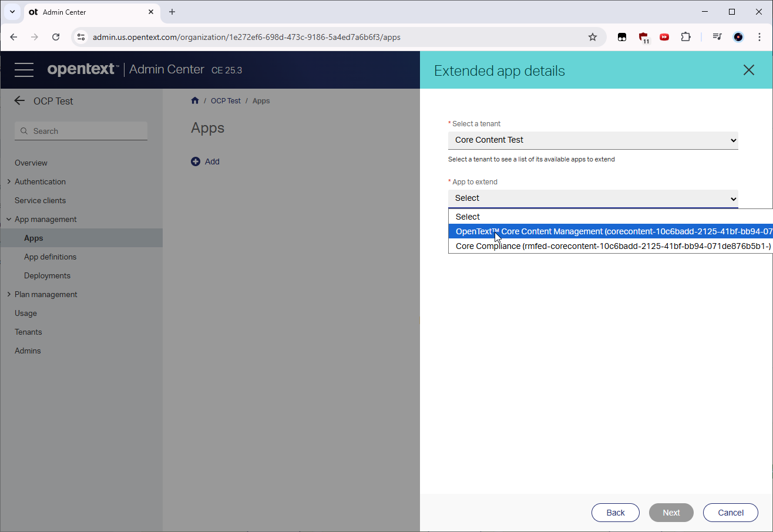773x532 pixels.
Task: Go back using the OCP Test arrow
Action: point(19,100)
